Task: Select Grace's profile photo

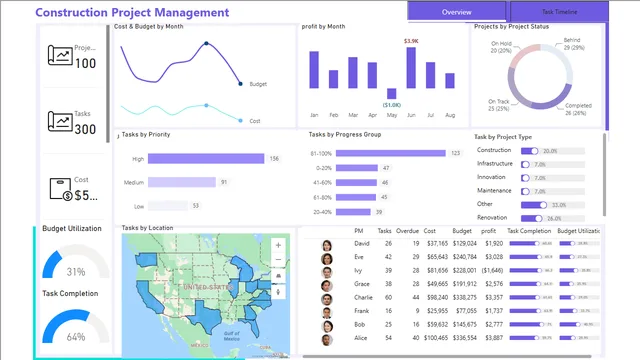Action: [327, 286]
